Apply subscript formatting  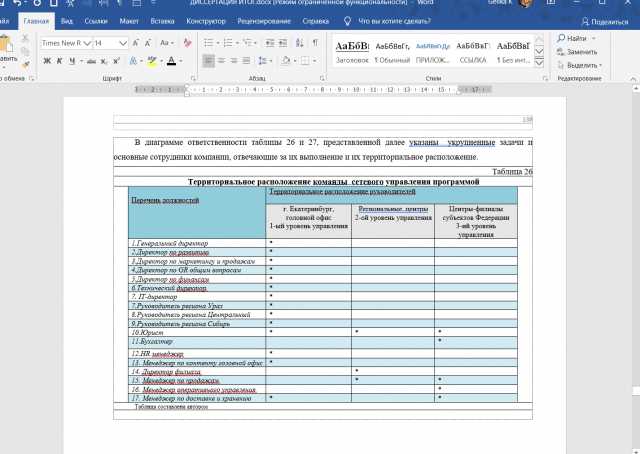(104, 61)
